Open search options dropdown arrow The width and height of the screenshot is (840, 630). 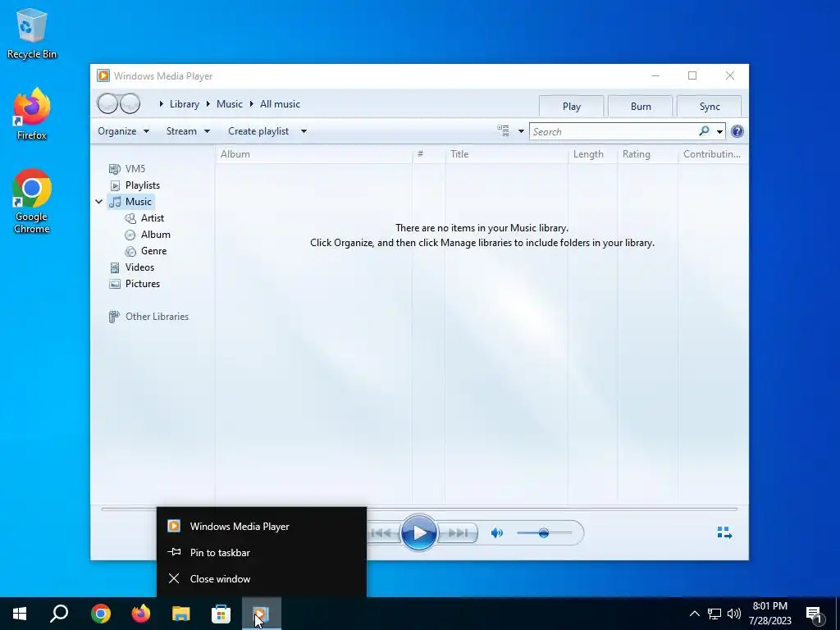click(x=720, y=131)
